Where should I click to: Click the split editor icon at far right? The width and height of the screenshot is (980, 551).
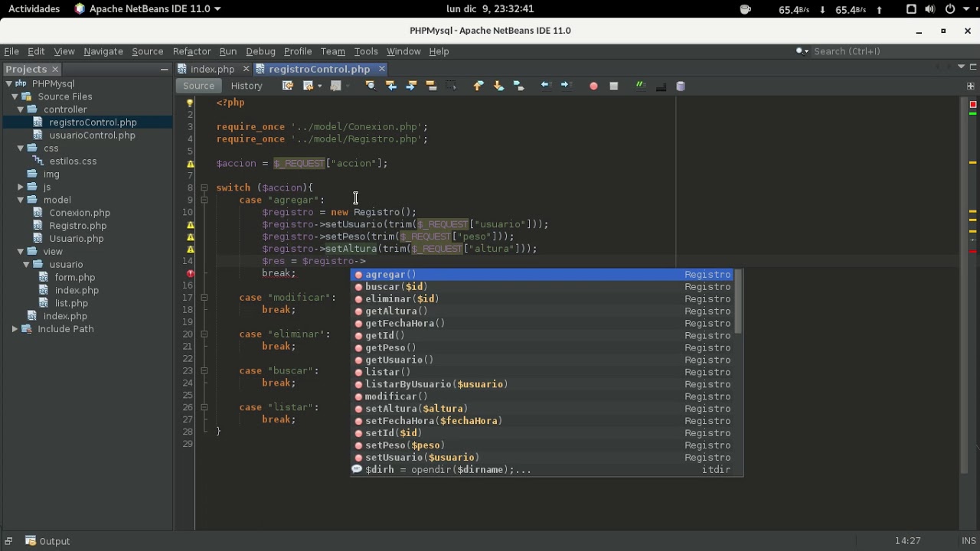971,86
